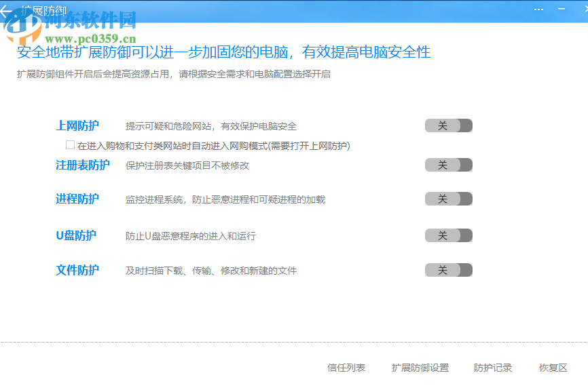
Task: Open the three-dots more menu
Action: pyautogui.click(x=539, y=9)
